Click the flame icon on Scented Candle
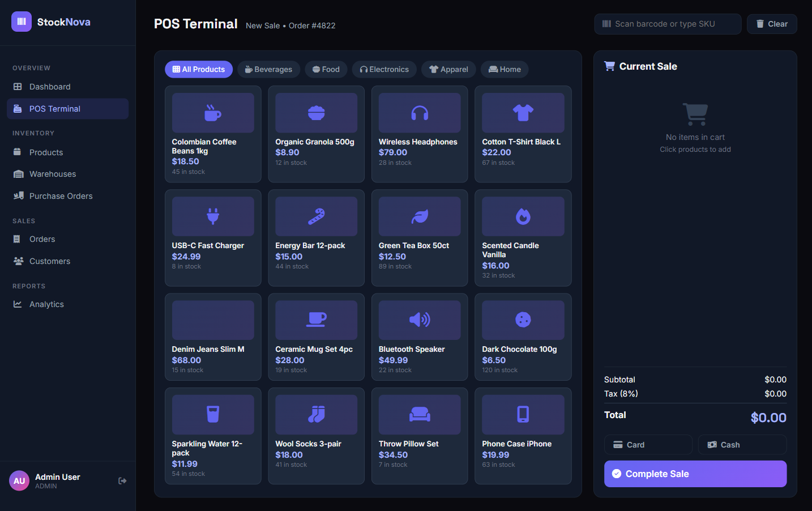The width and height of the screenshot is (812, 511). (523, 216)
